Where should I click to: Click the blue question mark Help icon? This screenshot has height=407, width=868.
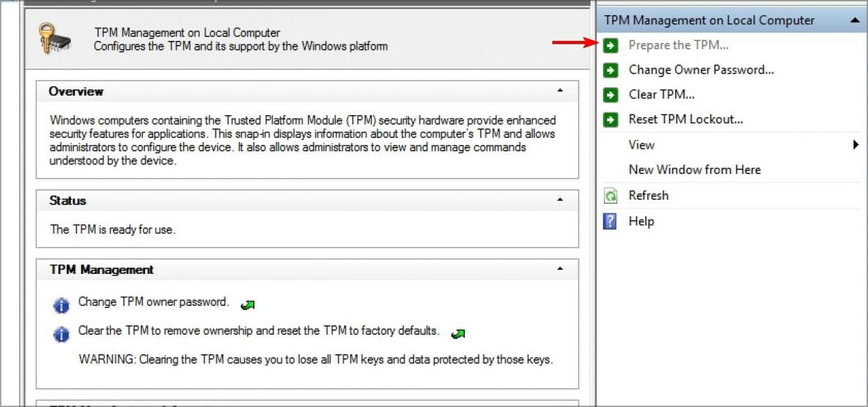(x=610, y=221)
